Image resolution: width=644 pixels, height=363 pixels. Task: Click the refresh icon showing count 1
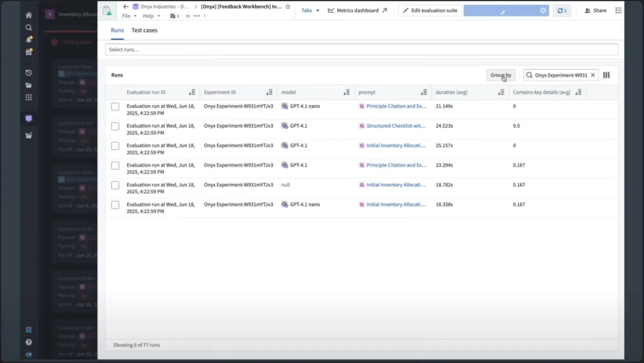pos(561,10)
